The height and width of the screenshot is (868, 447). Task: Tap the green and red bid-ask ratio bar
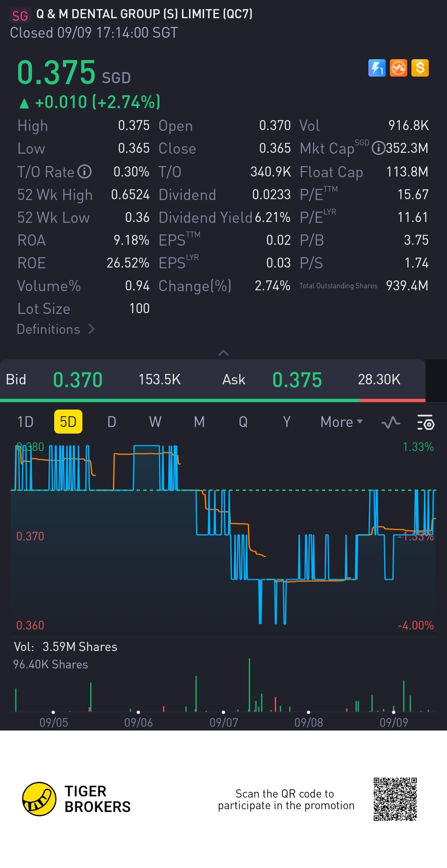[x=213, y=400]
